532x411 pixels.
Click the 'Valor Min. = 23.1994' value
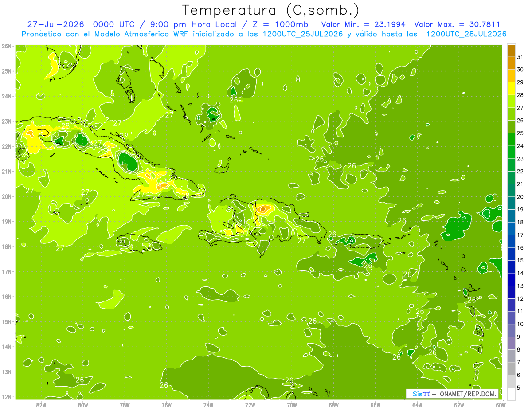364,24
